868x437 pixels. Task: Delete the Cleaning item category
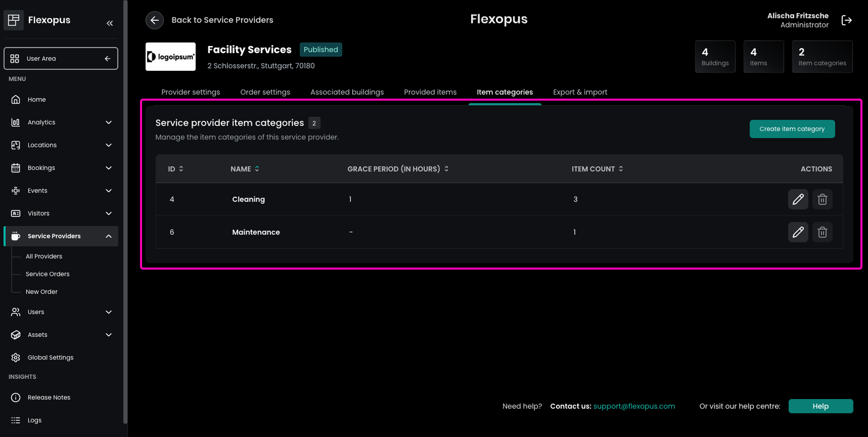822,199
